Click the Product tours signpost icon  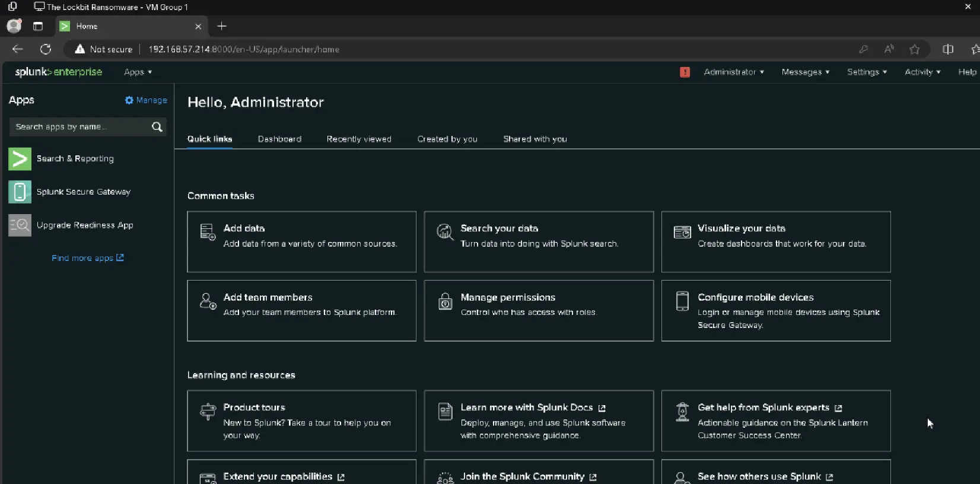coord(208,411)
